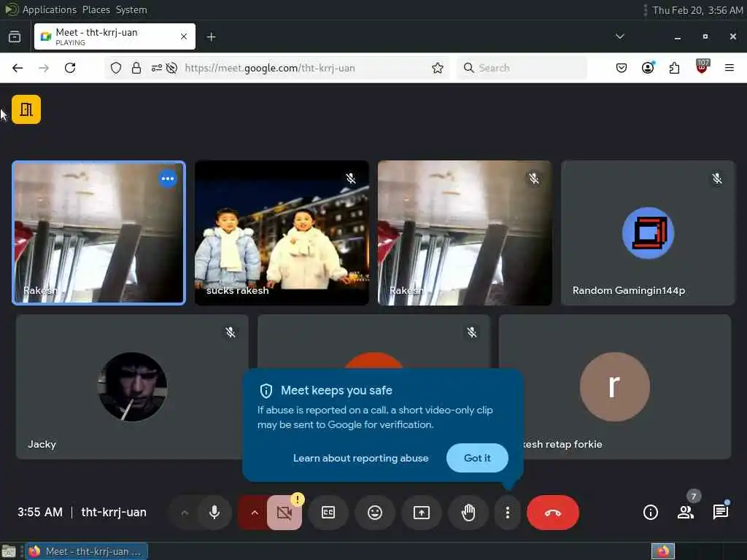Toggle the microphone button

pyautogui.click(x=214, y=513)
